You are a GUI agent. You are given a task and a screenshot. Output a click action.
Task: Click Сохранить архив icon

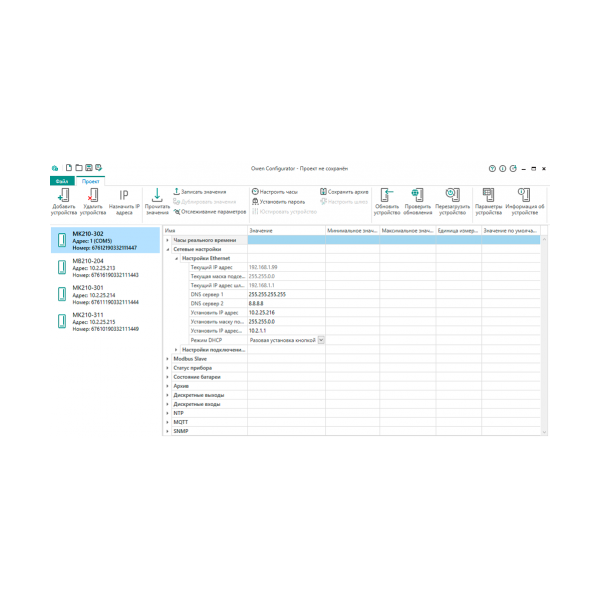tap(323, 191)
